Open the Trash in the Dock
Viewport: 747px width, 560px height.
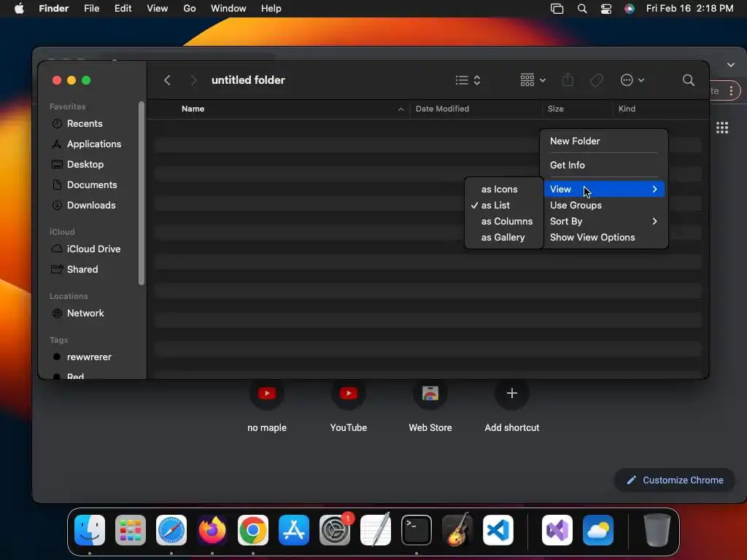(657, 530)
